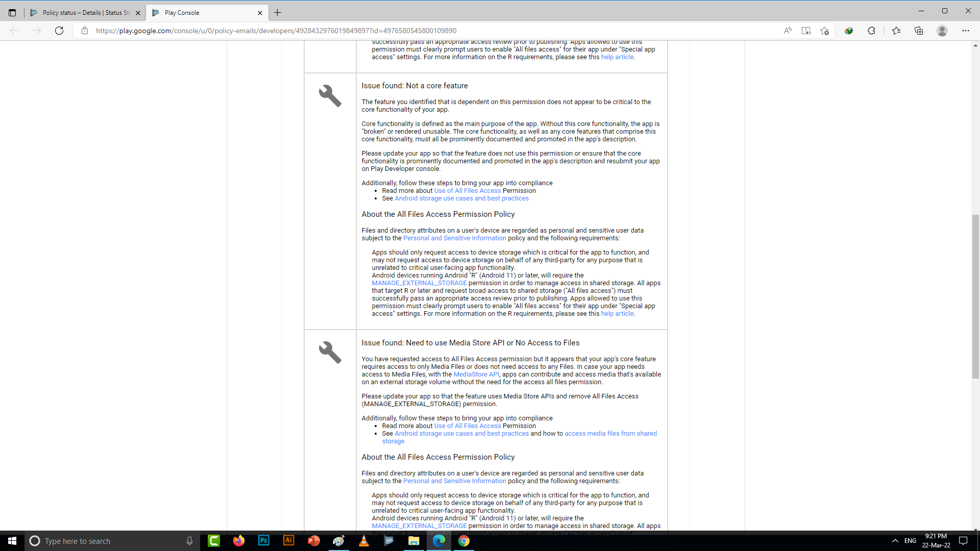The height and width of the screenshot is (551, 980).
Task: Open PowerPoint from the taskbar
Action: coord(313,541)
